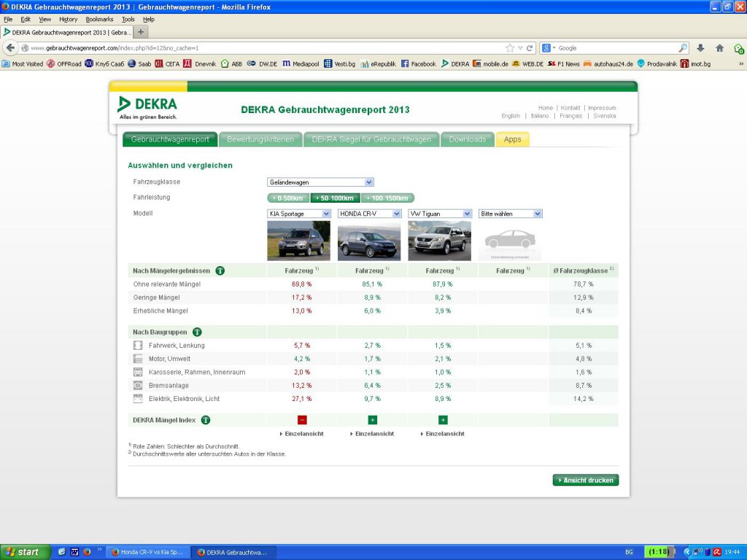Select the 0-50tkm mileage range
747x560 pixels.
click(289, 198)
